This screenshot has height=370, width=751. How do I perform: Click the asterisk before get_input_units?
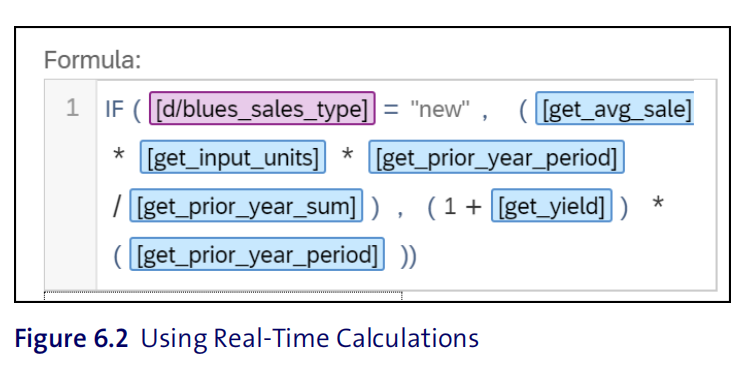pos(118,156)
